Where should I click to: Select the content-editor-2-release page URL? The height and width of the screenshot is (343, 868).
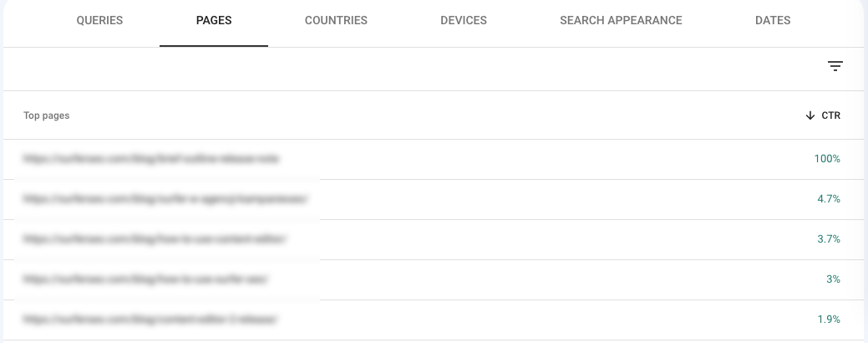pos(150,320)
